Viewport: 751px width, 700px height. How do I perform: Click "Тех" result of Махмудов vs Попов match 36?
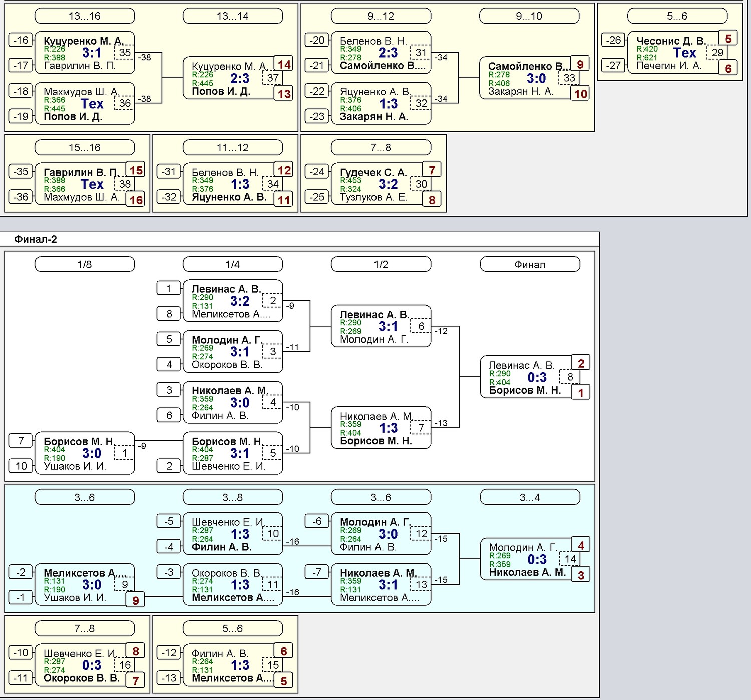92,104
